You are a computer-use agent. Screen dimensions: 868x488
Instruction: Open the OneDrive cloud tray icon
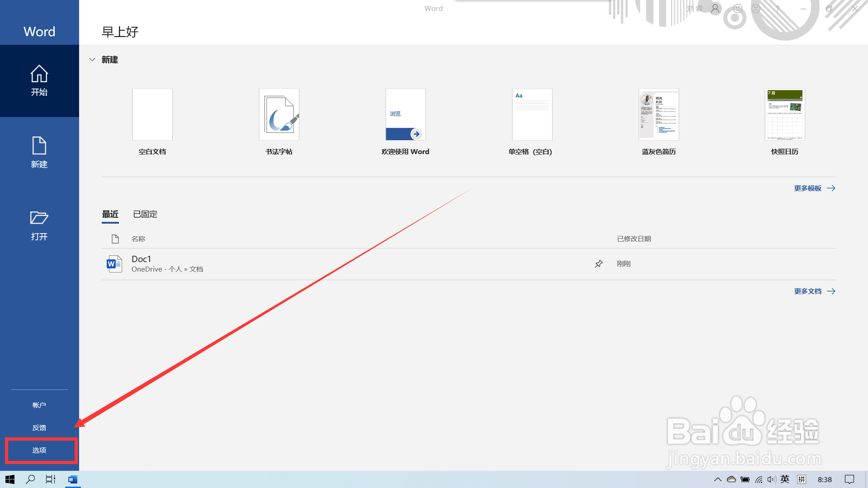pyautogui.click(x=731, y=479)
